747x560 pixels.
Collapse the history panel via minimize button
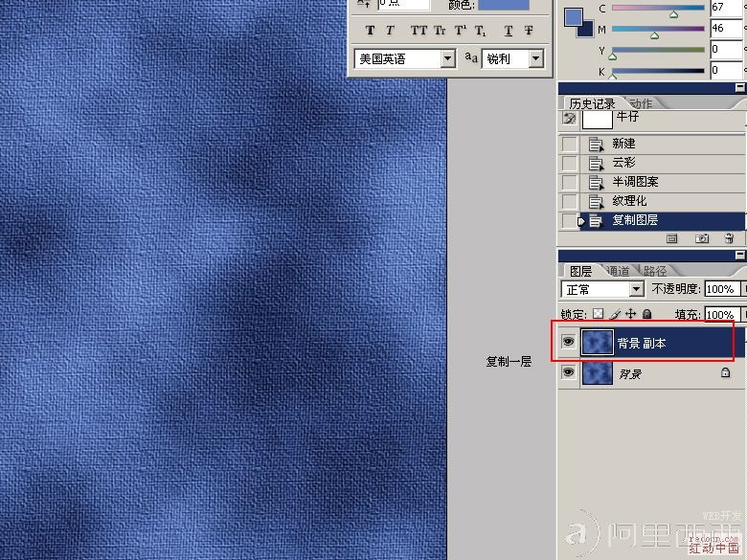coord(739,88)
